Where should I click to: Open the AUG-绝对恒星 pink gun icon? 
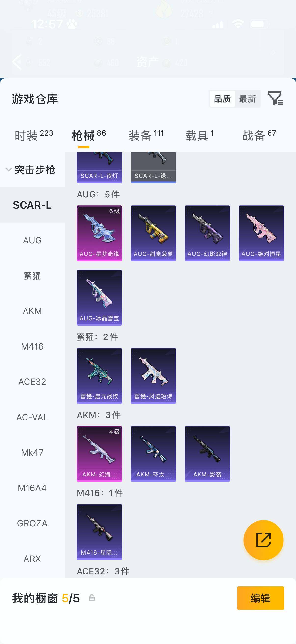[261, 233]
